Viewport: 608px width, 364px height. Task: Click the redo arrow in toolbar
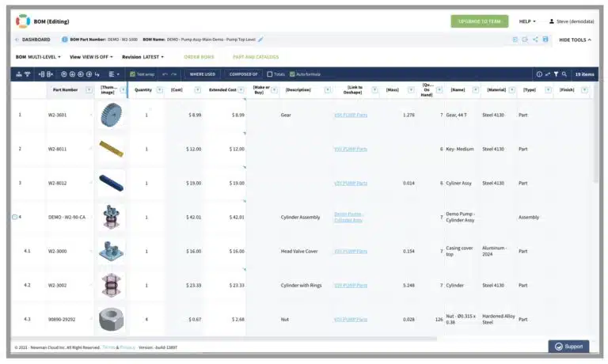tap(173, 74)
